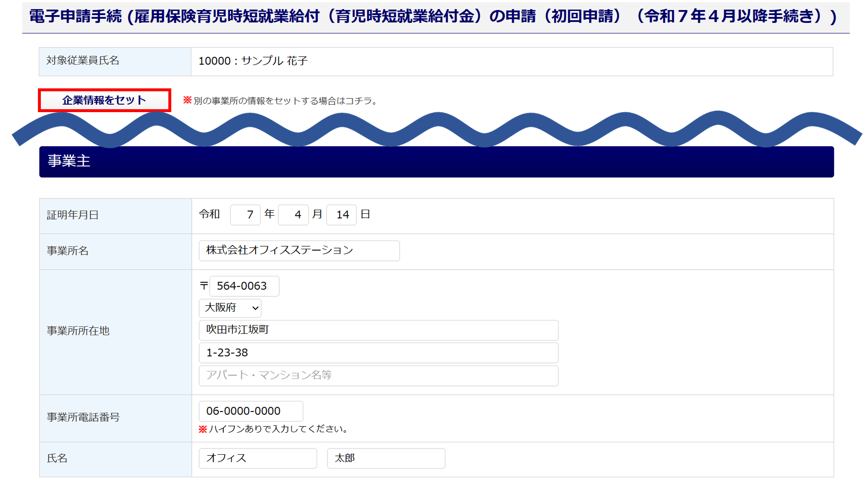
Task: Click the 吹田市江坂町 address field
Action: [378, 330]
